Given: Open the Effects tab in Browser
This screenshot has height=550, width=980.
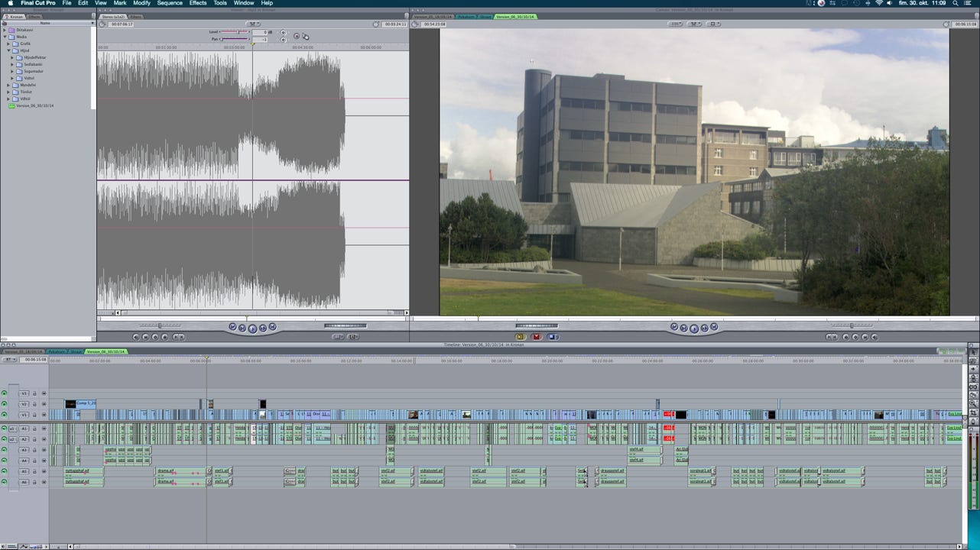Looking at the screenshot, I should tap(34, 16).
